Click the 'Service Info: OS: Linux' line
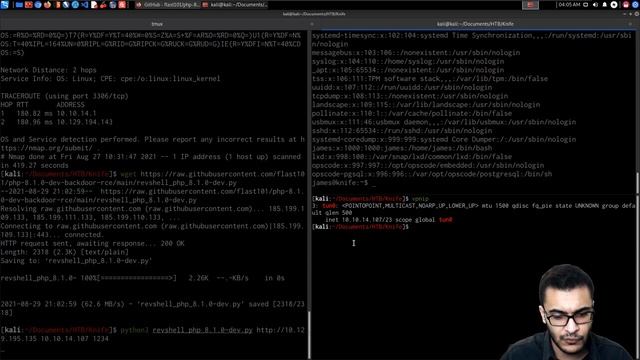 tap(110, 78)
